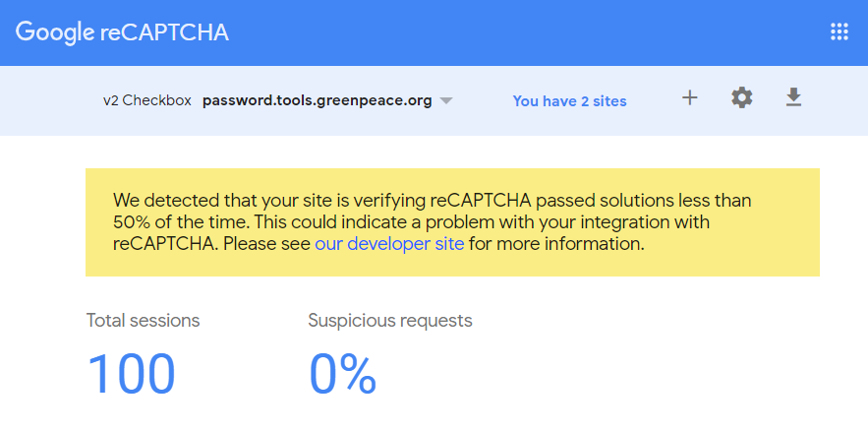This screenshot has width=868, height=431.
Task: Open the 'You have 2 sites' link
Action: 569,101
